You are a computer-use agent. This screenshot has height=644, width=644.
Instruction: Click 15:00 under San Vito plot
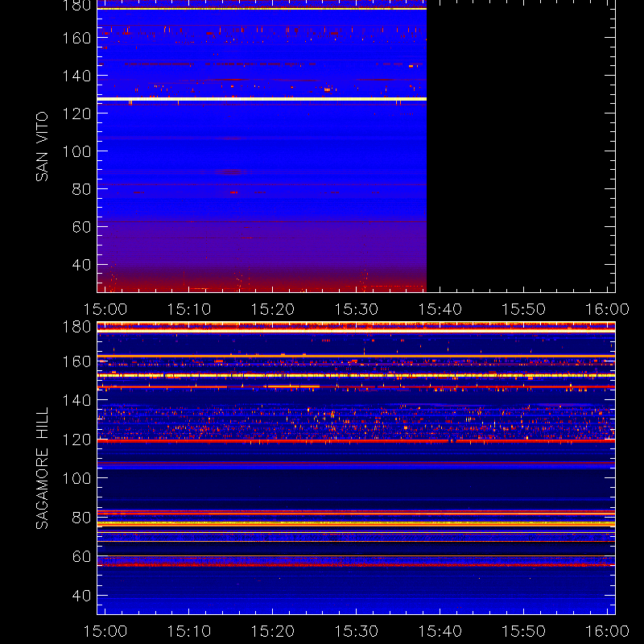pos(105,309)
